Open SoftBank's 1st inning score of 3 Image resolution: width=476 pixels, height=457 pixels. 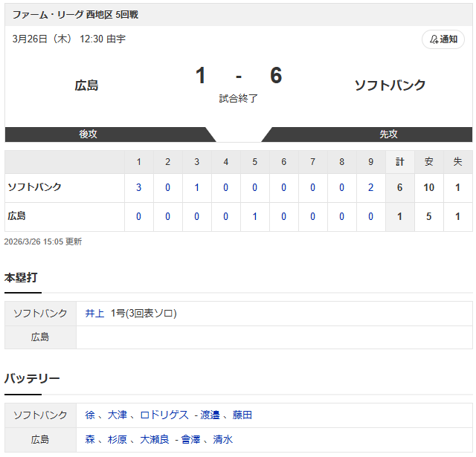[139, 187]
